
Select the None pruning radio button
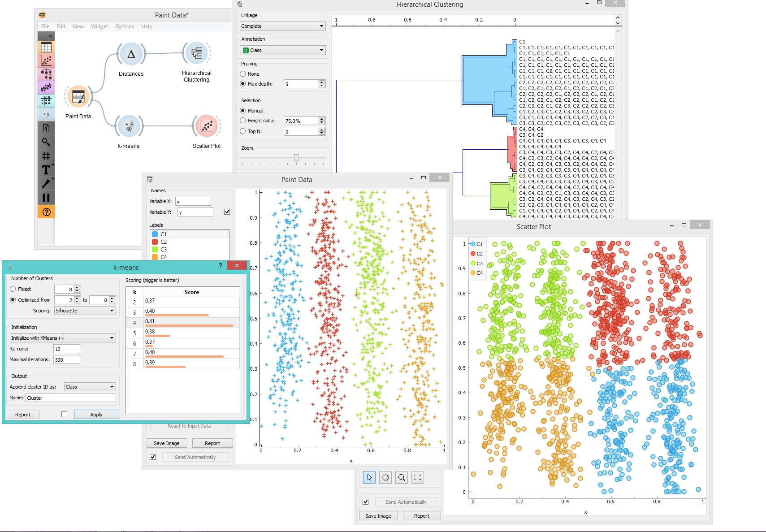click(x=243, y=74)
